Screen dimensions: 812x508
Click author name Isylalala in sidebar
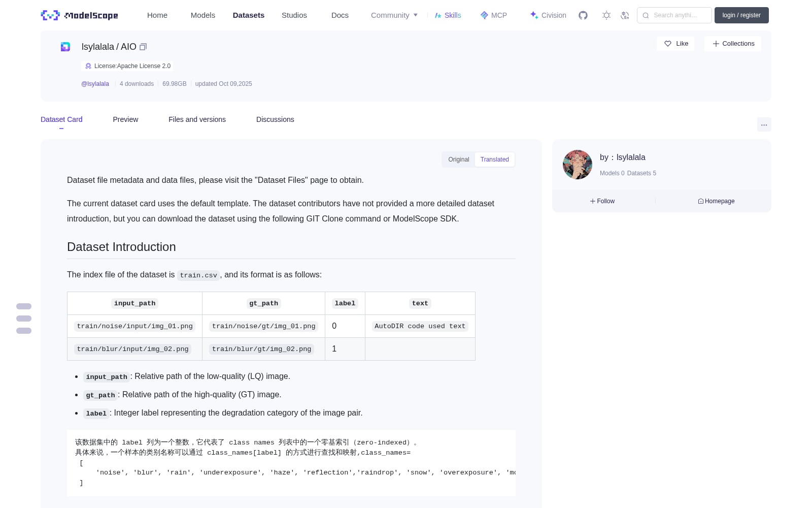[631, 157]
